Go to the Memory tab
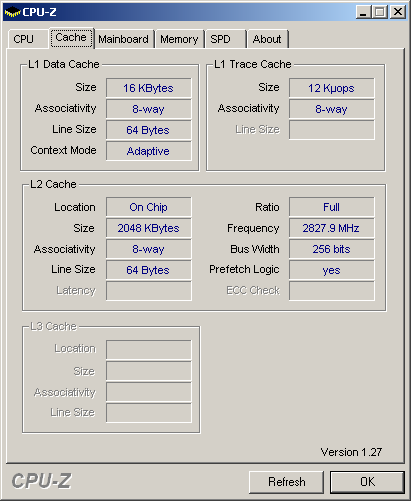 (179, 39)
